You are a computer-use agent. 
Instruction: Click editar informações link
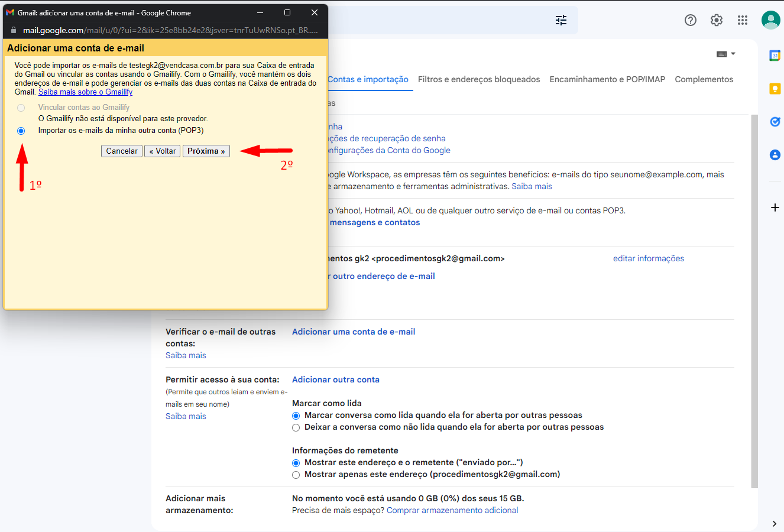coord(649,258)
